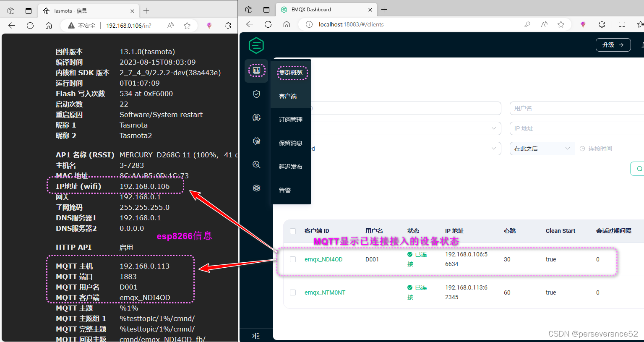
Task: Click read aloud icon in Tasmota address bar
Action: click(x=170, y=26)
